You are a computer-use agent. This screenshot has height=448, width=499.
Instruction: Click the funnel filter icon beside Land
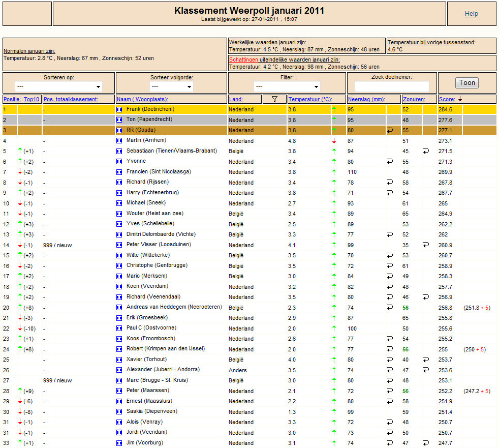[274, 99]
